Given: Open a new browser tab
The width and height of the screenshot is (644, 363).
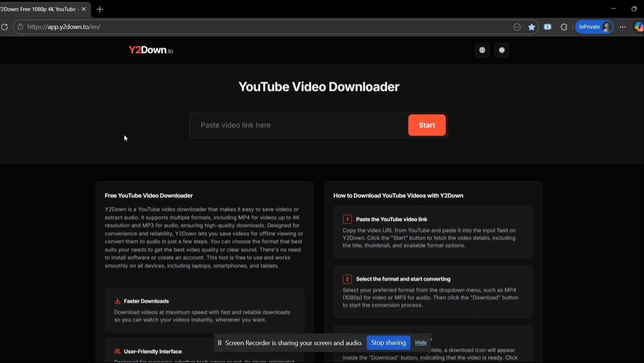Looking at the screenshot, I should click(x=100, y=9).
